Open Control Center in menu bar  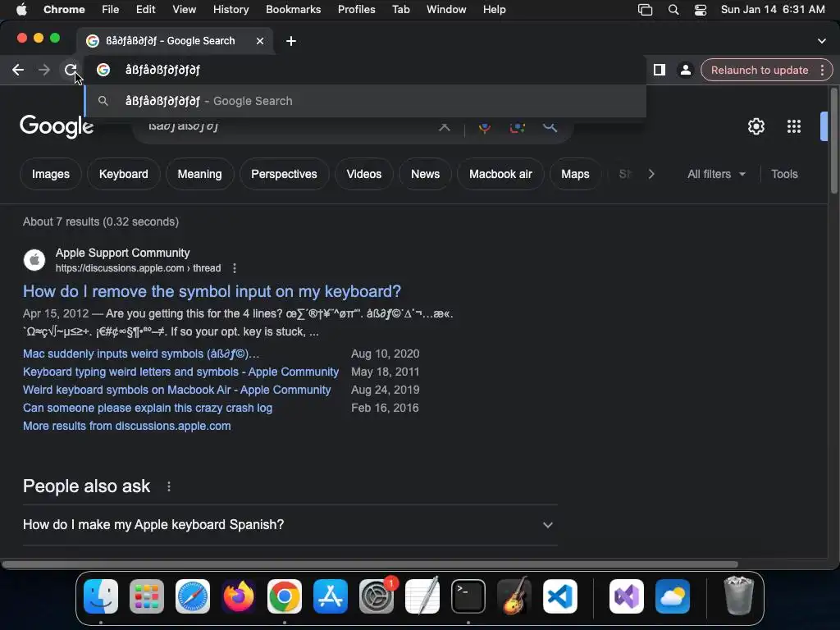click(x=701, y=10)
